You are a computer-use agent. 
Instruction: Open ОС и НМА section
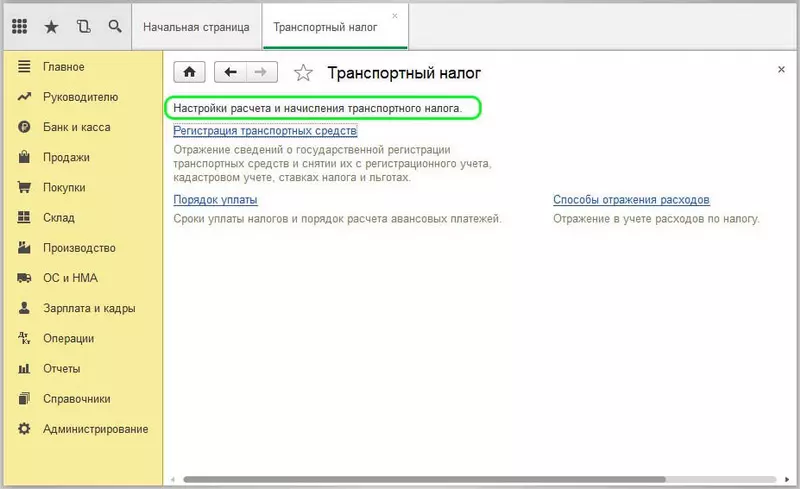coord(70,278)
